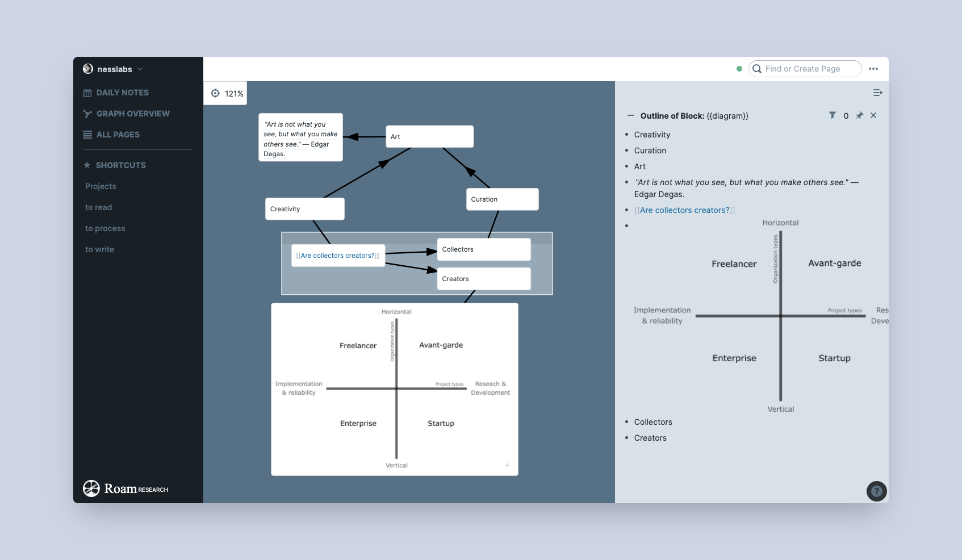The image size is (962, 560).
Task: Expand the Collectors bullet in the outline
Action: (x=626, y=421)
